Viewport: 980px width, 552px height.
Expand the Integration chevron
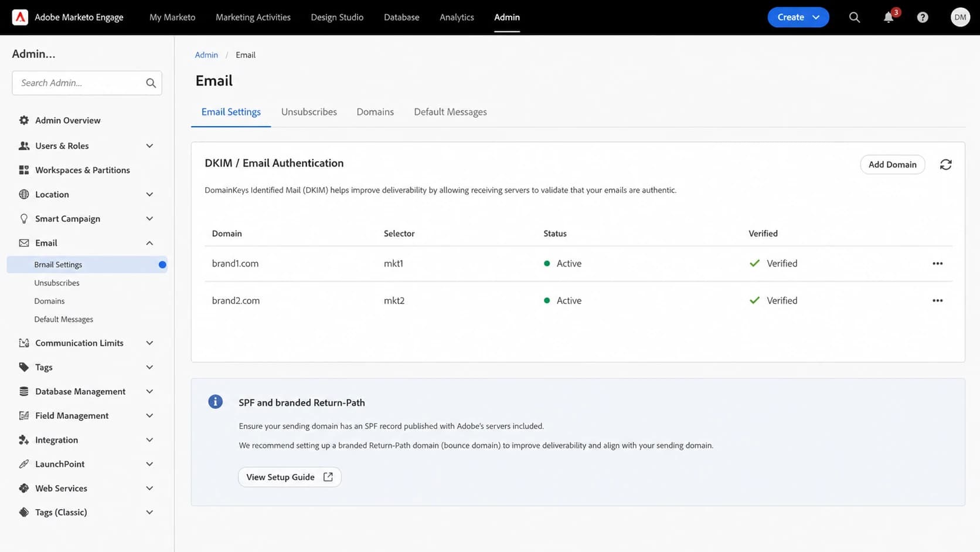[149, 440]
